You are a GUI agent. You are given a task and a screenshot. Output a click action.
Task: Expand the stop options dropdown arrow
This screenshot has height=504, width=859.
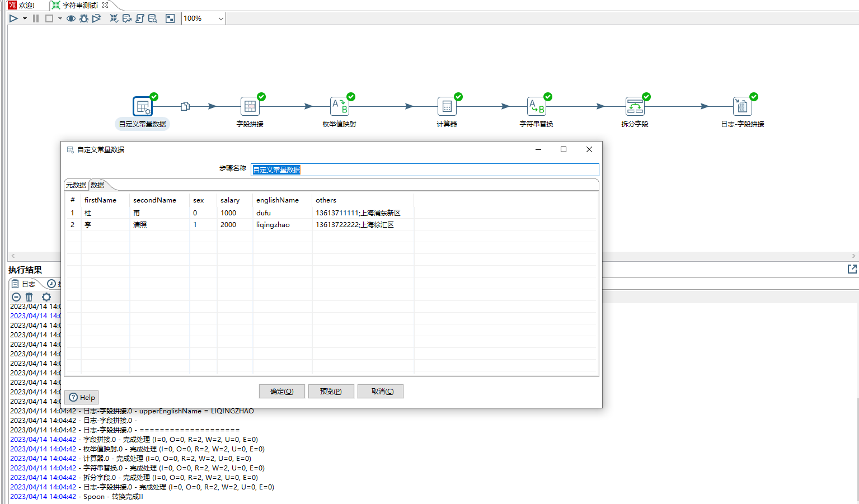(60, 18)
